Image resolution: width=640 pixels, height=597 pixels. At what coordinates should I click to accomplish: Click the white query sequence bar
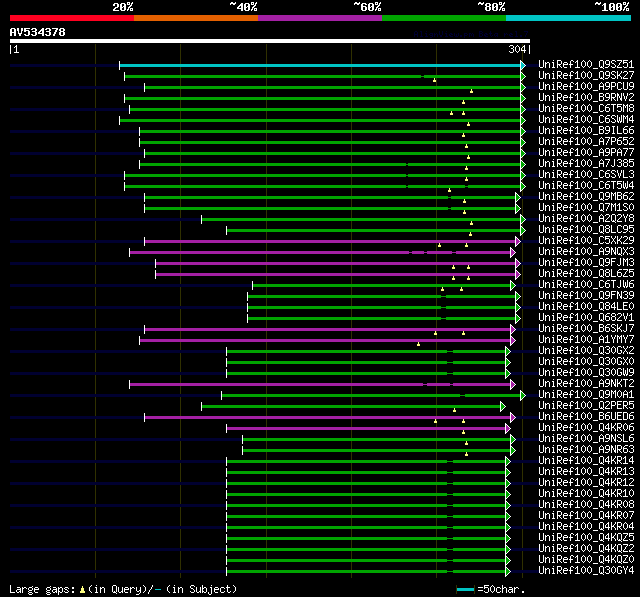point(270,41)
